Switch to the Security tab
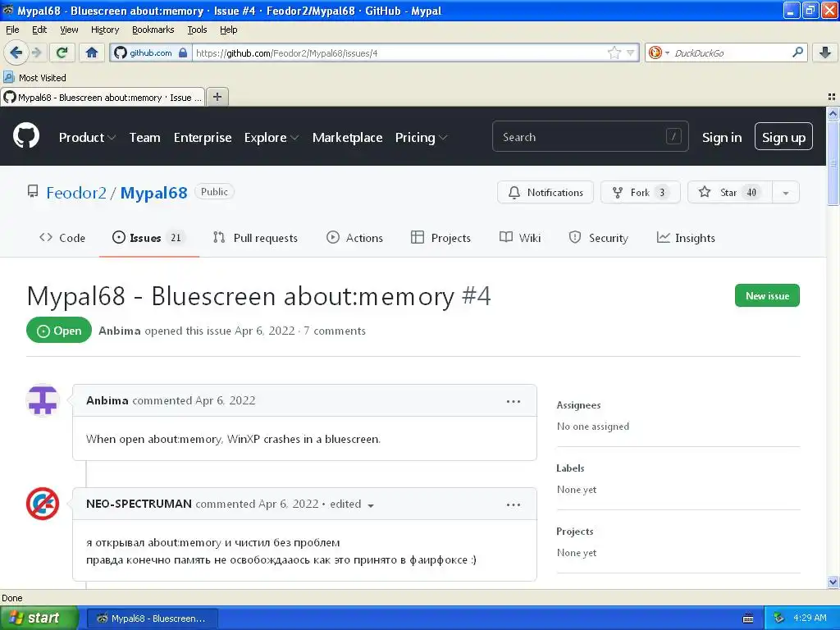The width and height of the screenshot is (840, 630). (x=598, y=238)
